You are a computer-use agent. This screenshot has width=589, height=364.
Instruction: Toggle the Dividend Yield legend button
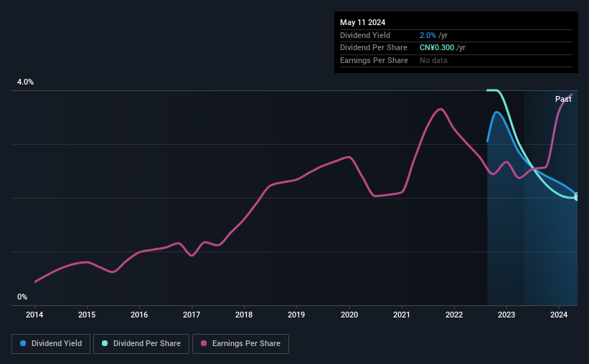(50, 344)
